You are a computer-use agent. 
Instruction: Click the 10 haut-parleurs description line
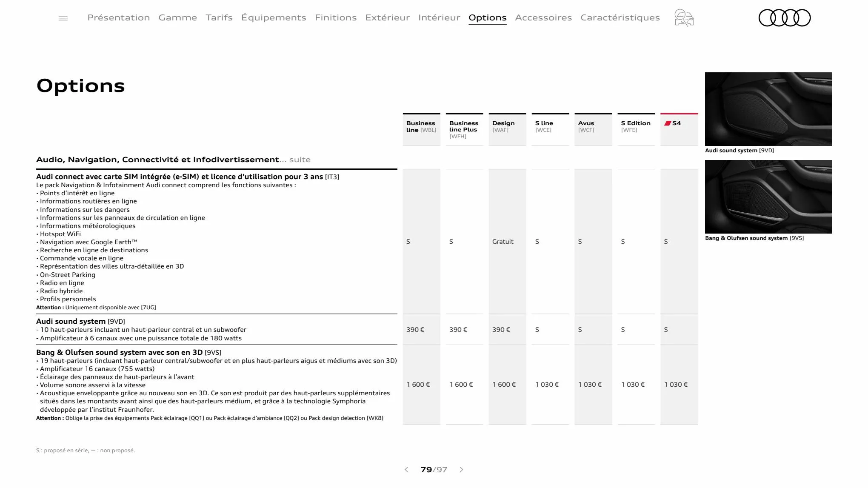coord(141,330)
